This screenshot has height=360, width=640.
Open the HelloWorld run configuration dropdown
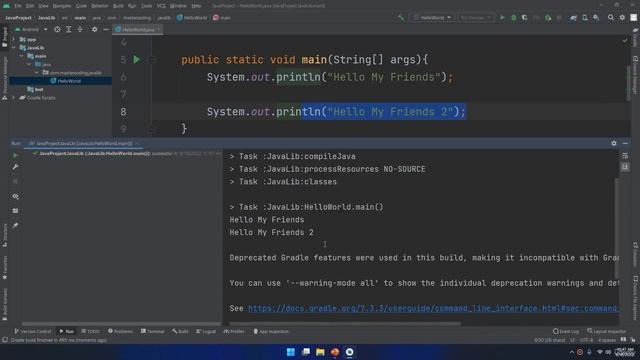(432, 18)
